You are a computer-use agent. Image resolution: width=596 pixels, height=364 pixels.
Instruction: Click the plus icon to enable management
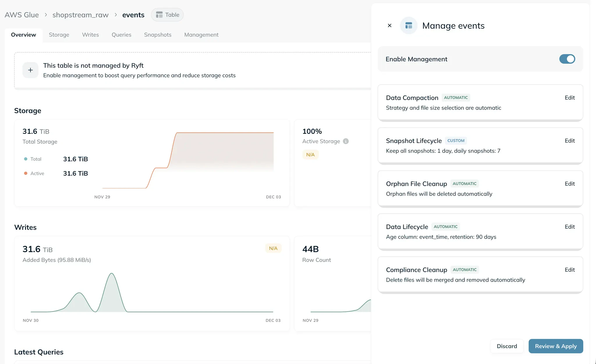[31, 70]
